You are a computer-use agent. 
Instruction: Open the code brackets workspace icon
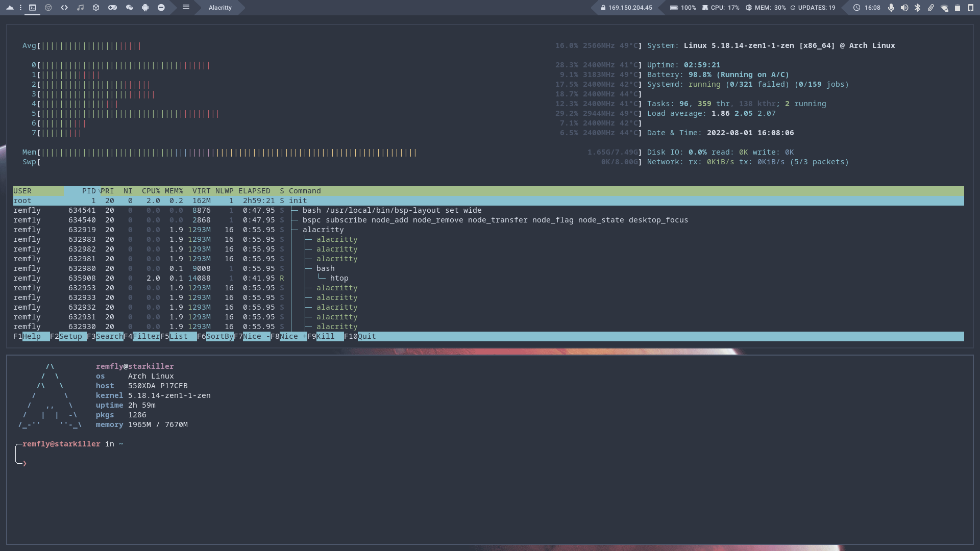coord(64,8)
